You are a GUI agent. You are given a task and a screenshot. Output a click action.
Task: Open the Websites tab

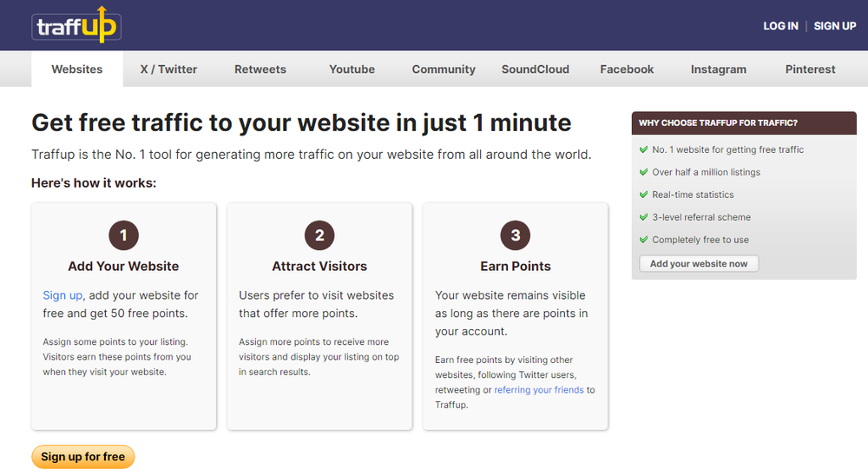click(x=77, y=69)
